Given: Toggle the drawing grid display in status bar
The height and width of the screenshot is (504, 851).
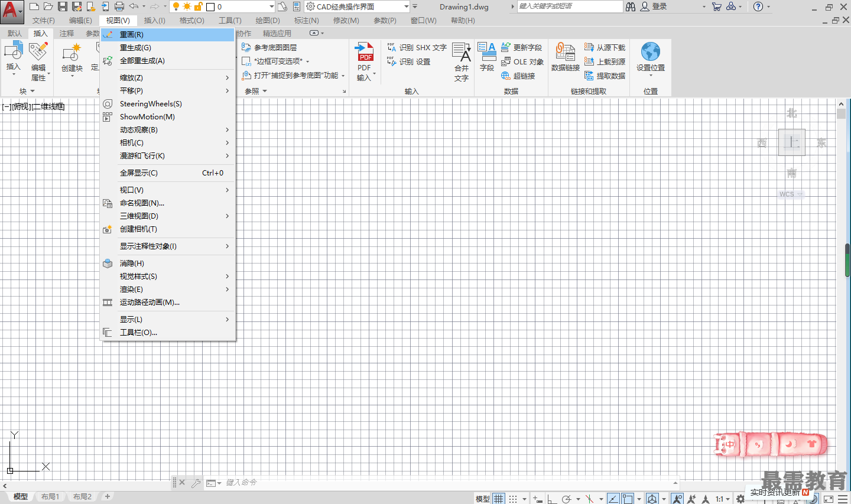Looking at the screenshot, I should [x=499, y=499].
